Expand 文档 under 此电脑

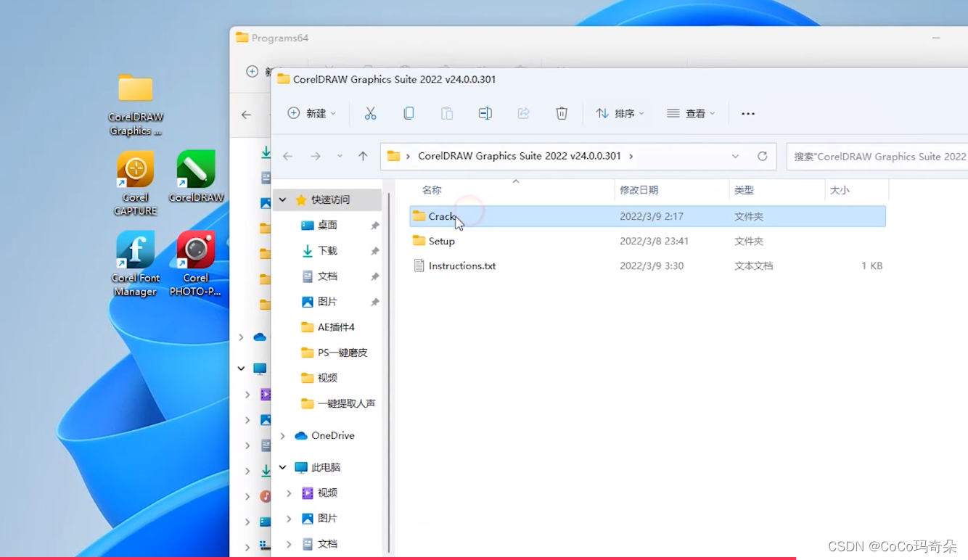pyautogui.click(x=289, y=544)
